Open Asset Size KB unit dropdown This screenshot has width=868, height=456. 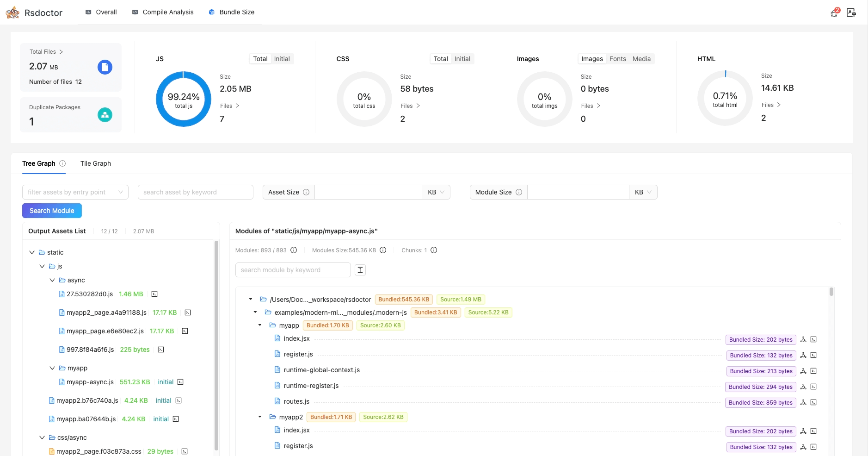436,192
